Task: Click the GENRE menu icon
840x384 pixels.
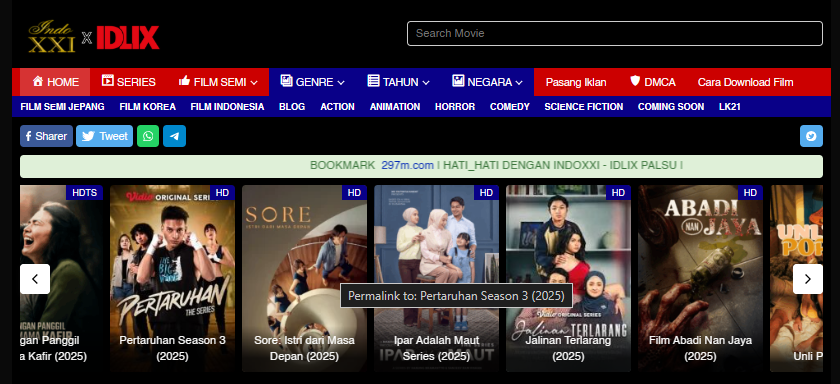Action: point(286,81)
